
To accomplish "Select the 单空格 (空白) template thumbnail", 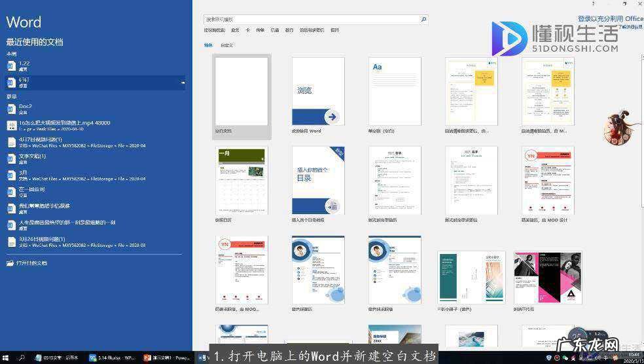I will (x=395, y=92).
